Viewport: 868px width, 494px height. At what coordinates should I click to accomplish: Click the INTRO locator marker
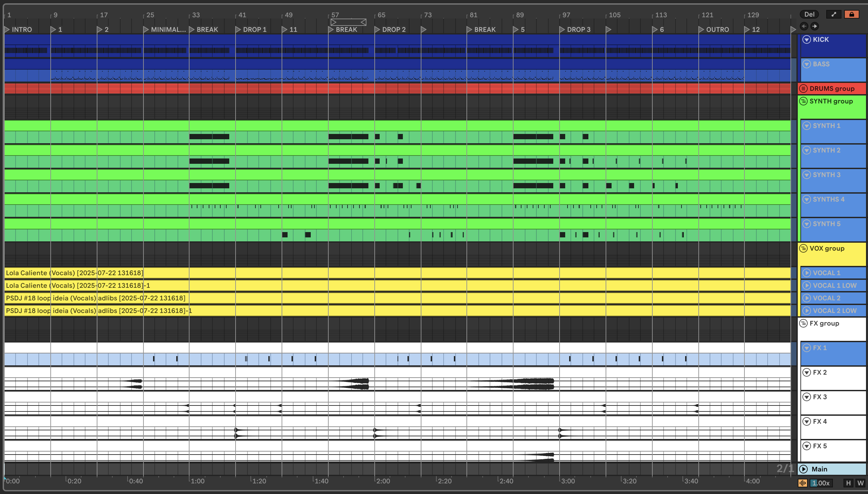click(18, 30)
